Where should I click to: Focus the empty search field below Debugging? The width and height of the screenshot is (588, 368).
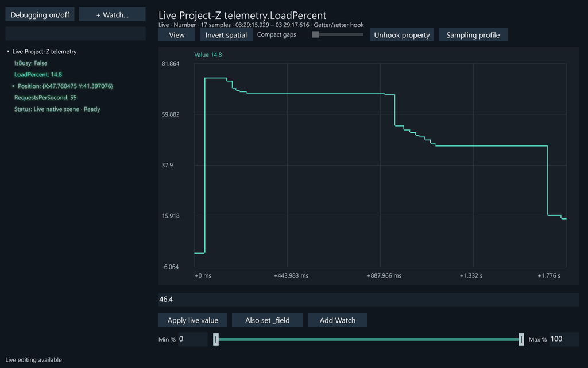click(75, 33)
